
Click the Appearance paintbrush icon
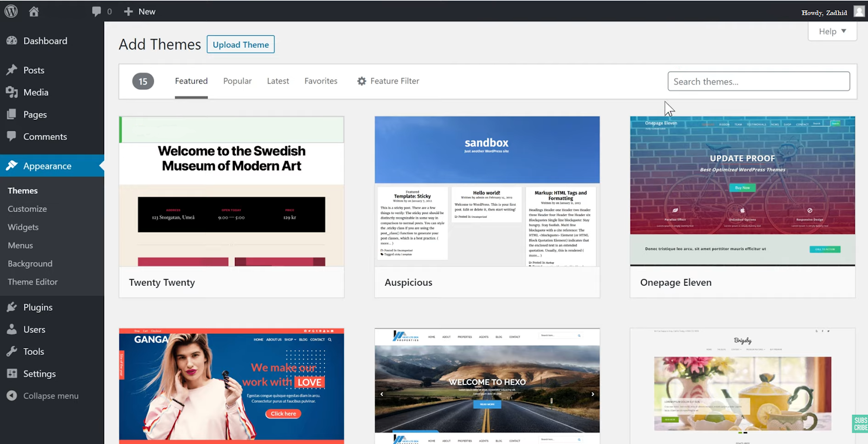[11, 166]
